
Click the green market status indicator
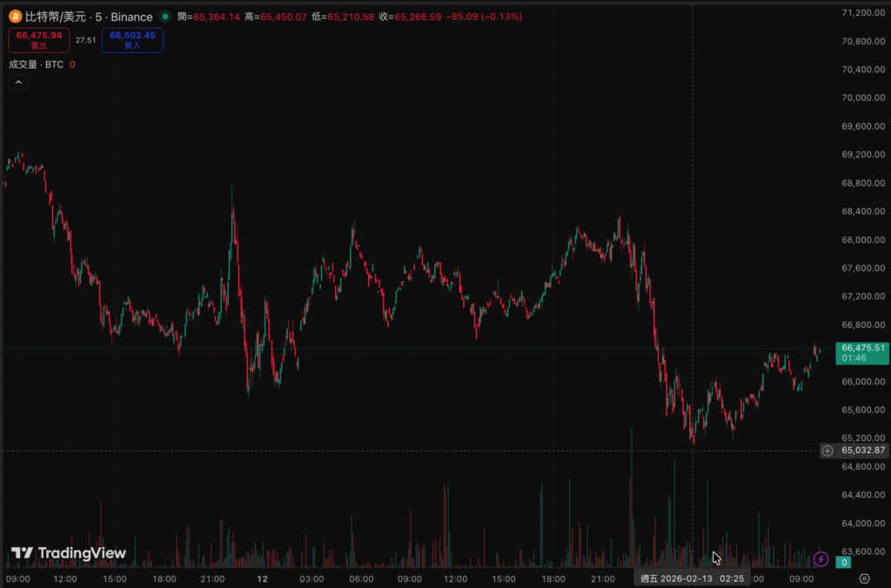165,17
